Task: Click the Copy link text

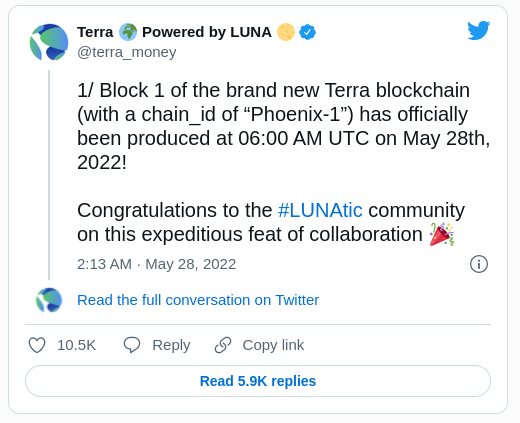Action: (273, 345)
